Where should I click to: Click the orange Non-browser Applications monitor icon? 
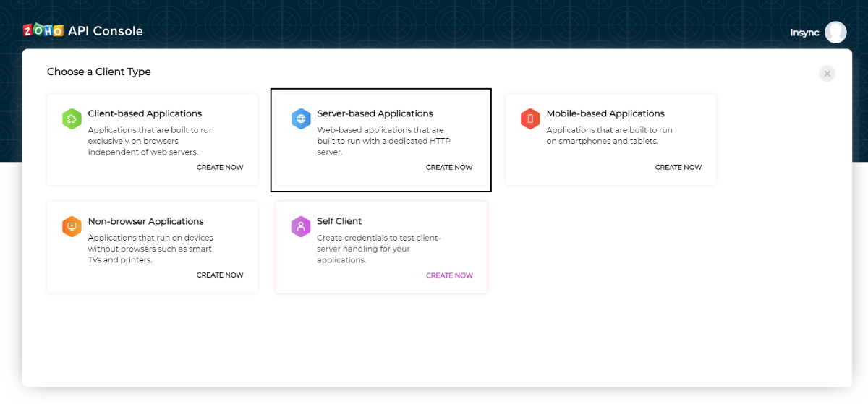72,227
